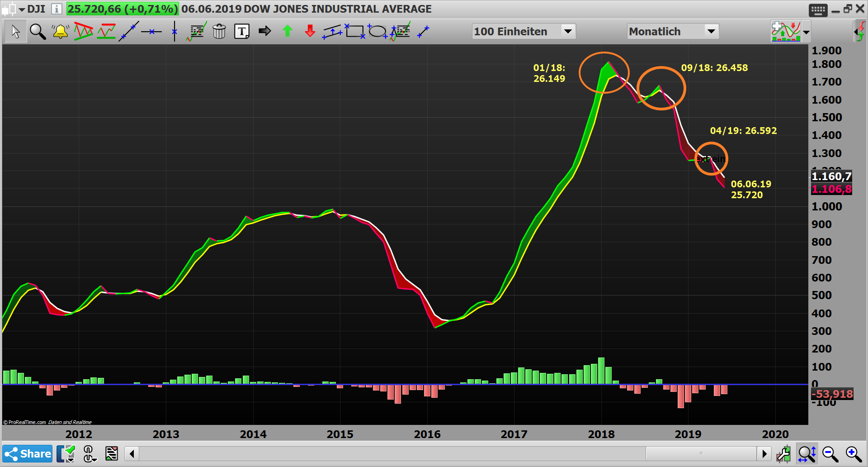Open the Monatlich timeframe dropdown
Image resolution: width=868 pixels, height=467 pixels.
pyautogui.click(x=673, y=31)
